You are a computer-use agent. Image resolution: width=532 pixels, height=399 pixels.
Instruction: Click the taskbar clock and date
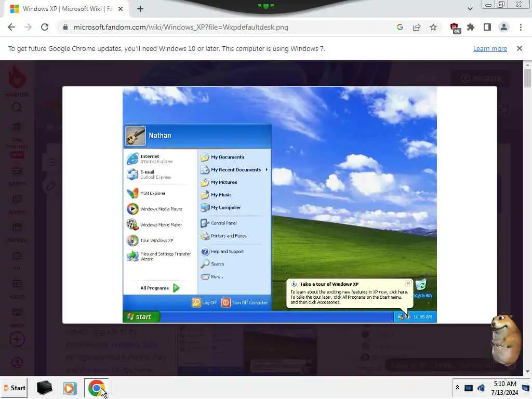point(505,388)
